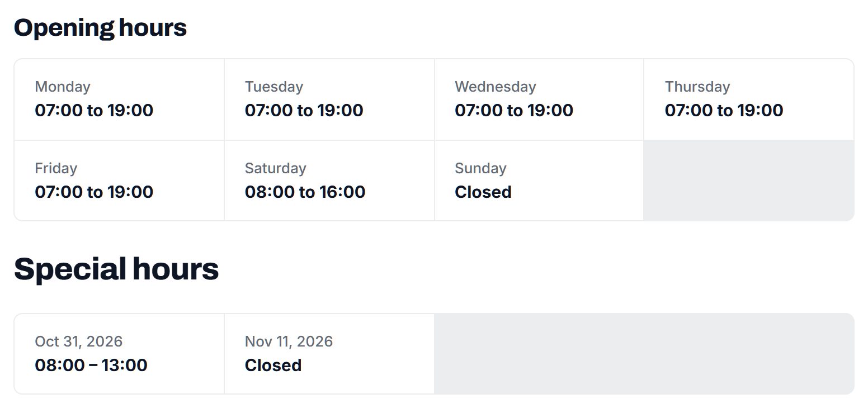Image resolution: width=868 pixels, height=408 pixels.
Task: Click the Thursday 07:00 to 19:00 time
Action: (x=724, y=110)
